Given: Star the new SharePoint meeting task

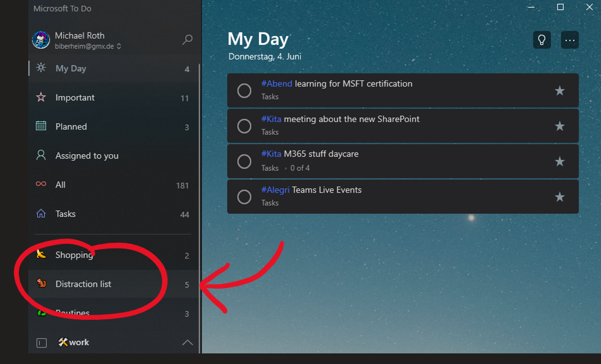Looking at the screenshot, I should tap(560, 126).
